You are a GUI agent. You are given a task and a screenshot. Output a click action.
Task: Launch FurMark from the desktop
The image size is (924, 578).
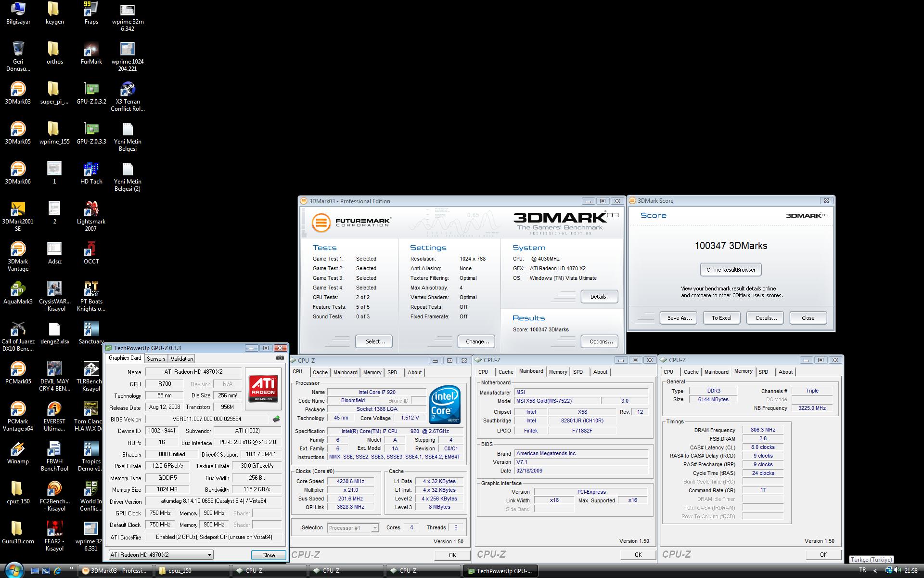(x=91, y=53)
